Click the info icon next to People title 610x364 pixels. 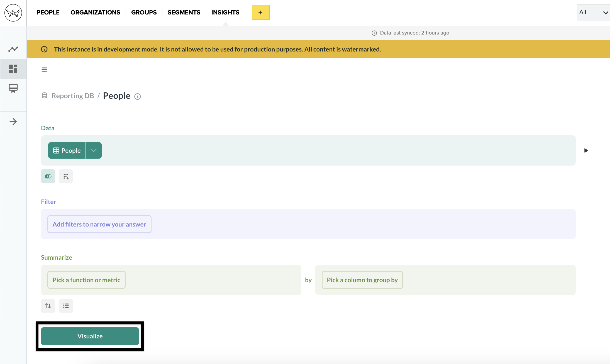click(138, 97)
